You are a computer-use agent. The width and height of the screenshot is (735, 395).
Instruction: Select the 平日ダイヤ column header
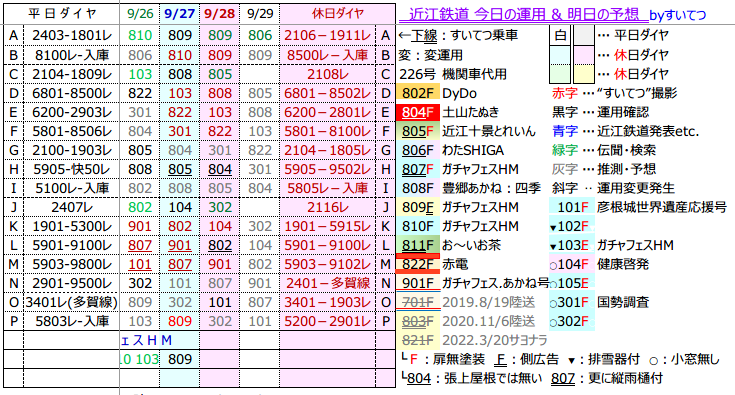(x=62, y=14)
